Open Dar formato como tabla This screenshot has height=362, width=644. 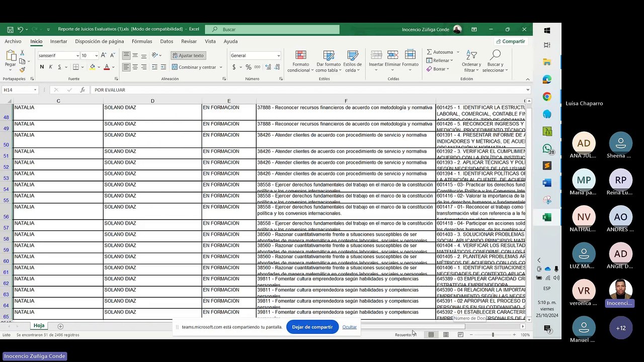pos(329,61)
